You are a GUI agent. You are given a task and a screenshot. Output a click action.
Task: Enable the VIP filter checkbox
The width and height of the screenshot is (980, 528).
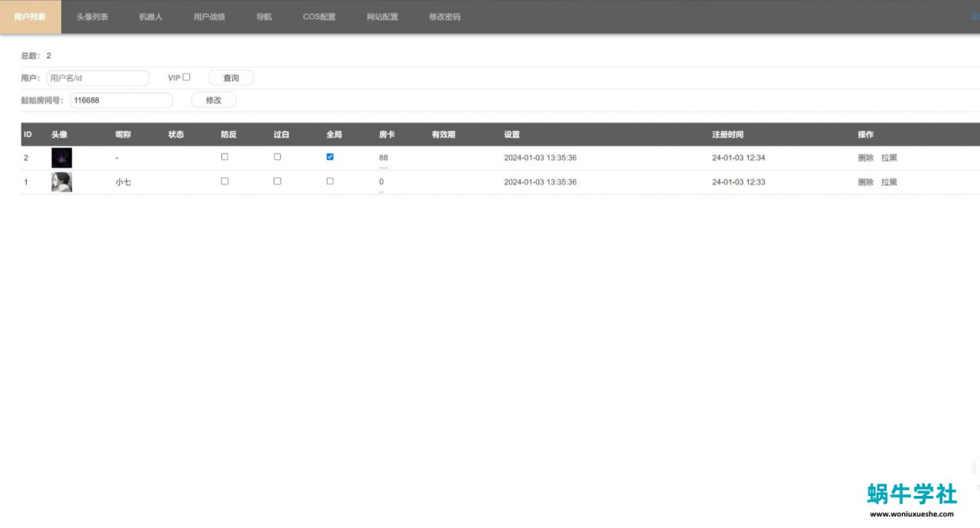[x=186, y=77]
